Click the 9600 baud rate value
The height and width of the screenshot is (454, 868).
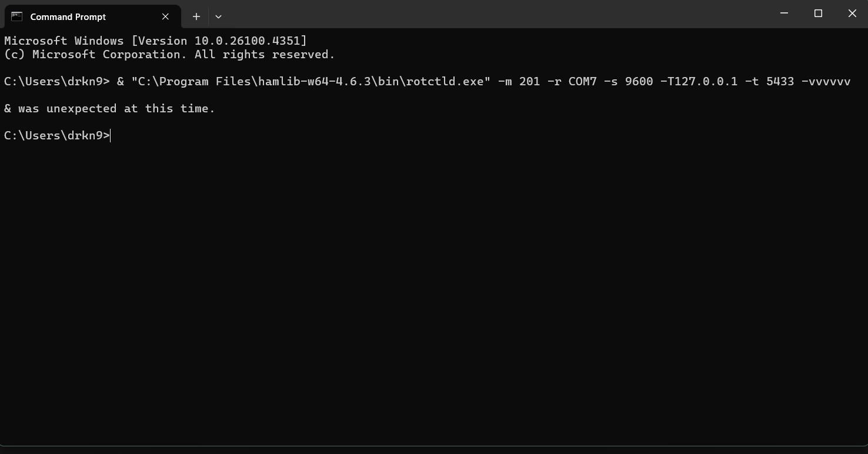point(639,81)
